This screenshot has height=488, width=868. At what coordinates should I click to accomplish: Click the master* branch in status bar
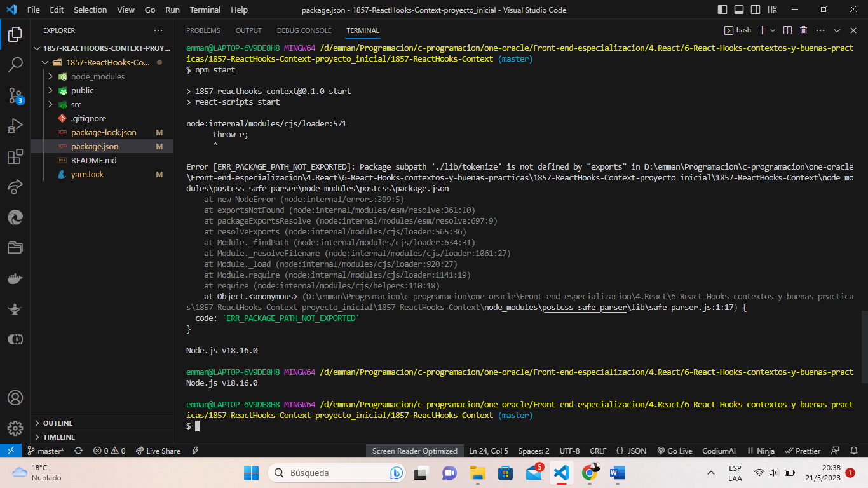point(46,451)
